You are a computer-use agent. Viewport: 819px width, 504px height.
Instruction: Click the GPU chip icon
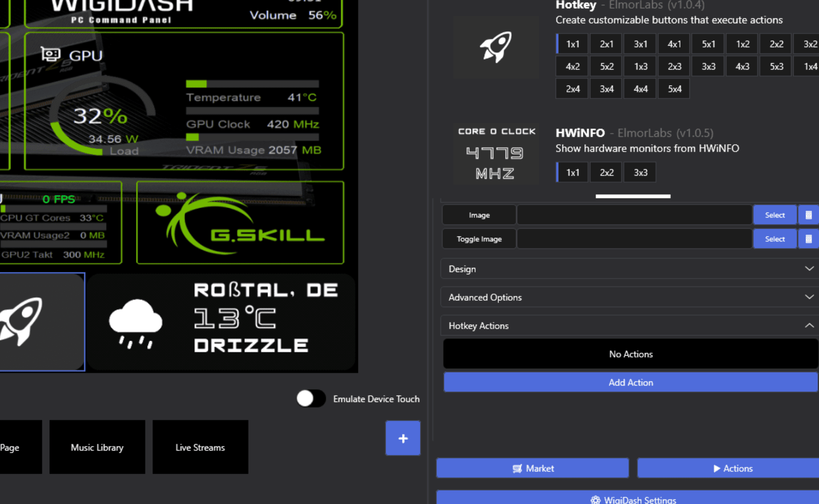[50, 54]
